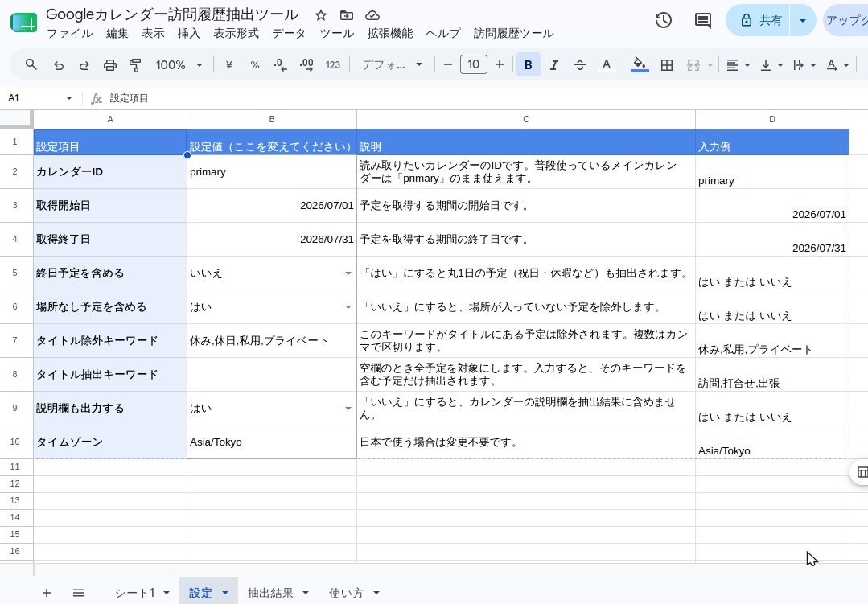Screen dimensions: 868x604
Task: Toggle bold formatting
Action: tap(528, 65)
